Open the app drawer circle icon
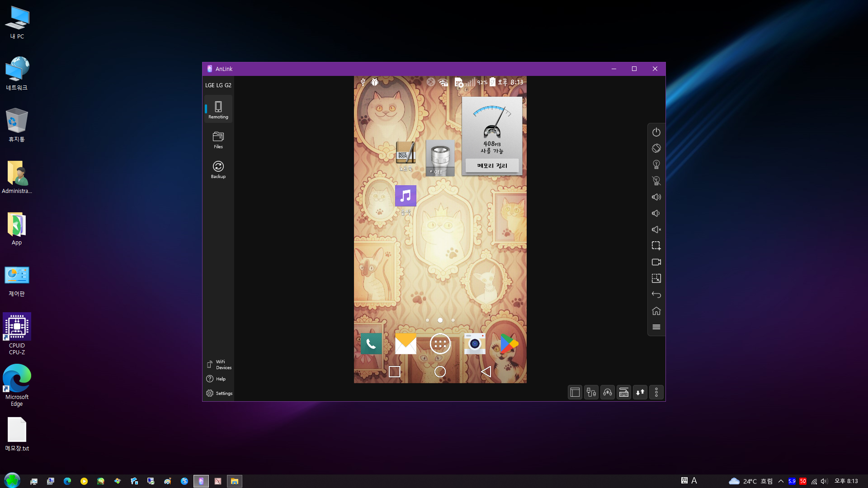The height and width of the screenshot is (488, 868). pyautogui.click(x=440, y=344)
